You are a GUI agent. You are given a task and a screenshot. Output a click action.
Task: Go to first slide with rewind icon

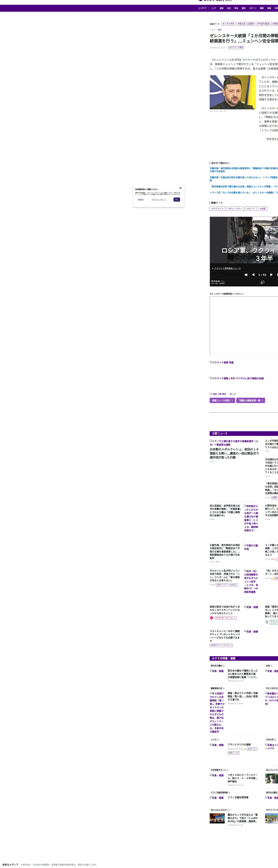click(x=246, y=275)
